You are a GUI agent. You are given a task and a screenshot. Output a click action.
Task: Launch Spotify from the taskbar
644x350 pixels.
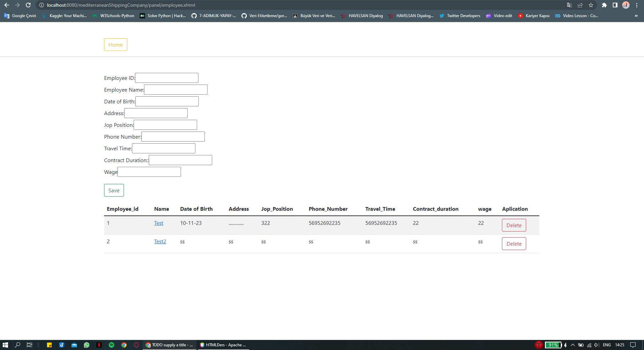click(111, 345)
